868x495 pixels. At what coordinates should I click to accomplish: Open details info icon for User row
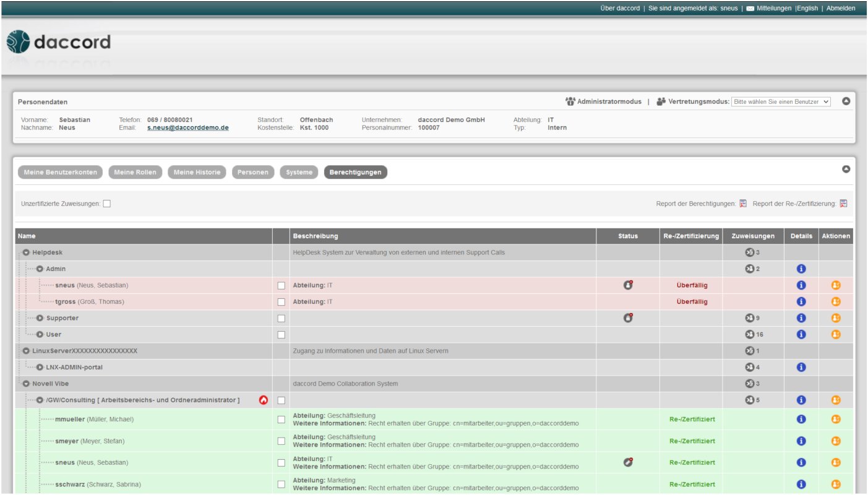(x=801, y=334)
